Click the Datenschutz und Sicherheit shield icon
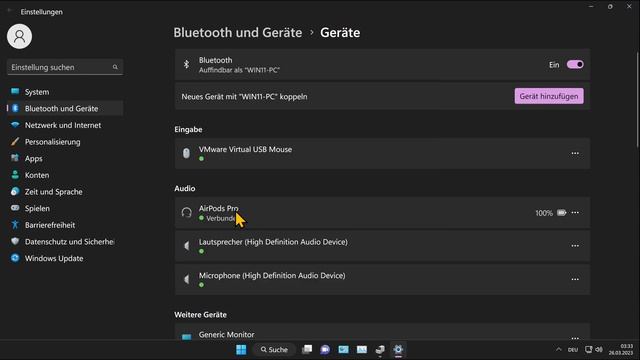 click(x=15, y=241)
